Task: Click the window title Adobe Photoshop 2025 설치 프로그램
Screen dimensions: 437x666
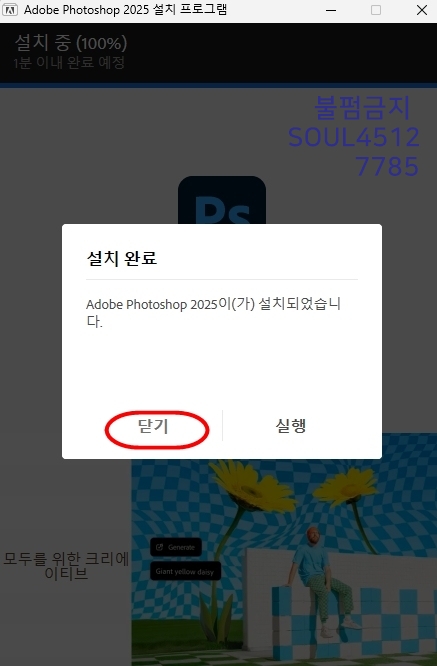Action: 125,10
